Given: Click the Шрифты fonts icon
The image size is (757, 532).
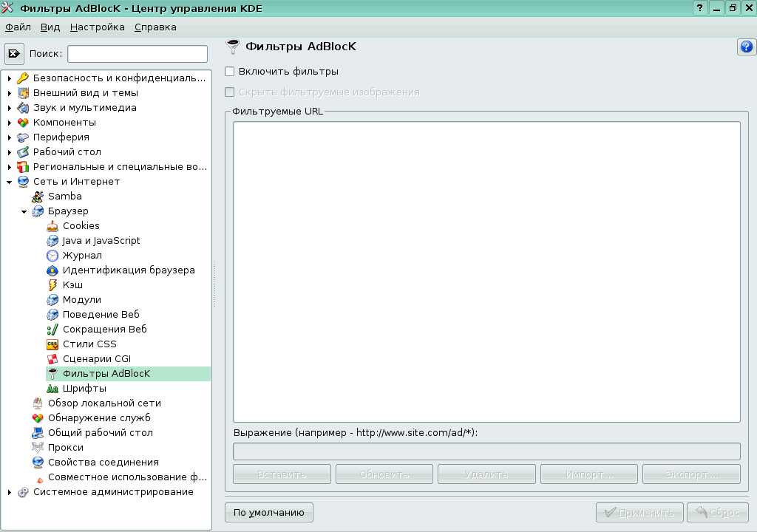Looking at the screenshot, I should point(52,388).
